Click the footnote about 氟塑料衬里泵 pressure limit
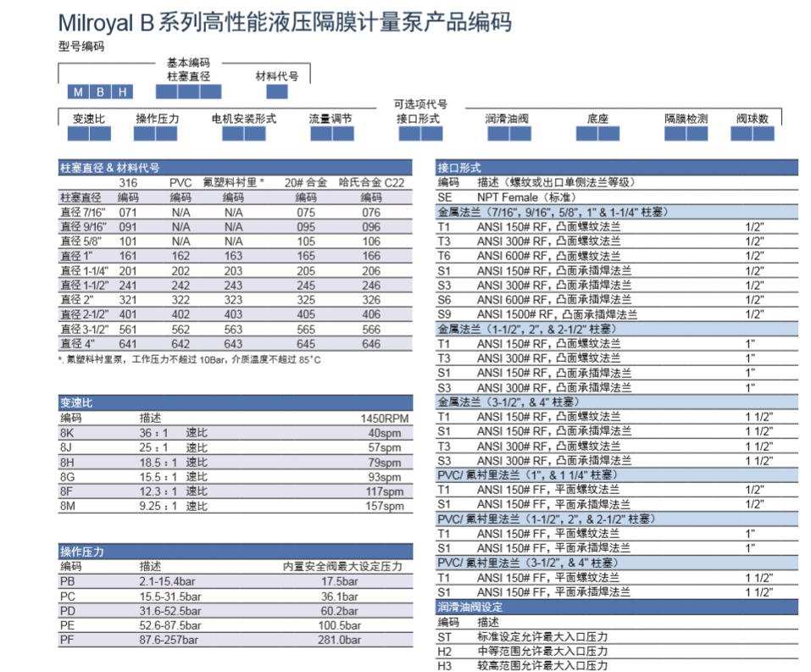 189,359
